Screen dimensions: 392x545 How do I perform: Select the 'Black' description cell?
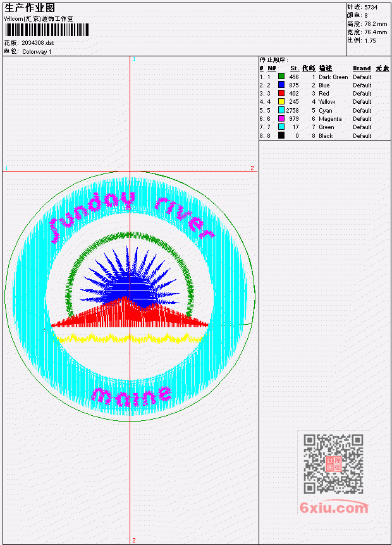(x=326, y=136)
